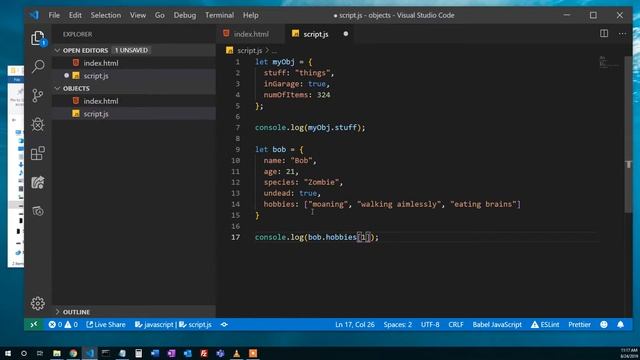Click line number 7 in gutter
The height and width of the screenshot is (360, 640).
pyautogui.click(x=237, y=127)
